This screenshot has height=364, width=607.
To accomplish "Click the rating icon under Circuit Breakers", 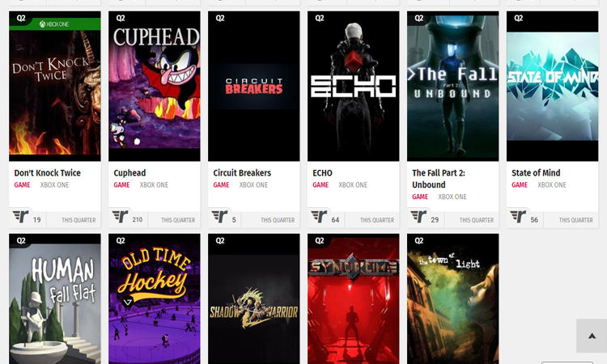I will click(219, 216).
